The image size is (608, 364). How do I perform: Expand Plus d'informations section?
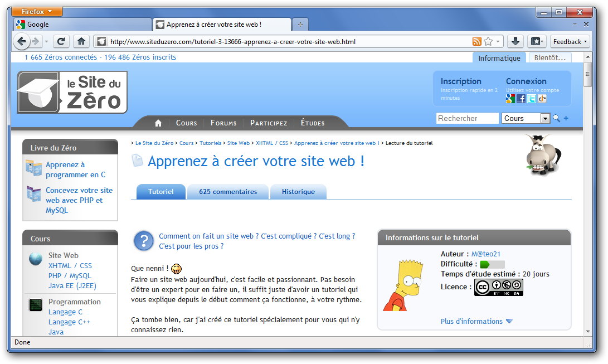[x=476, y=322]
